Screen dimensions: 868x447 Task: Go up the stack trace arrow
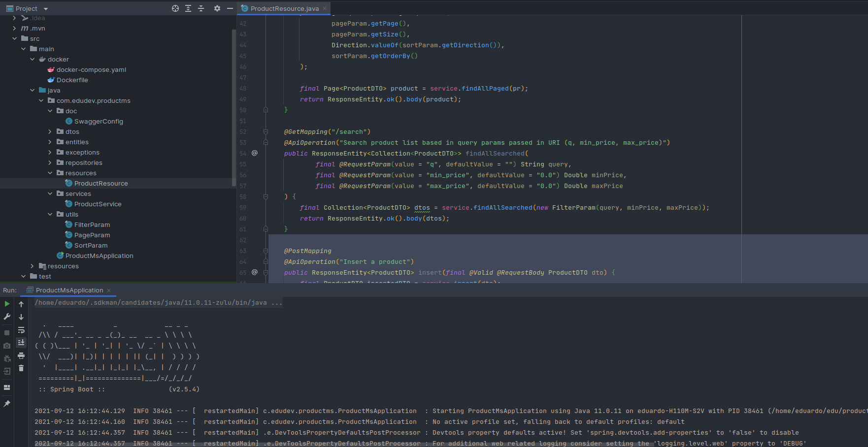(x=21, y=304)
